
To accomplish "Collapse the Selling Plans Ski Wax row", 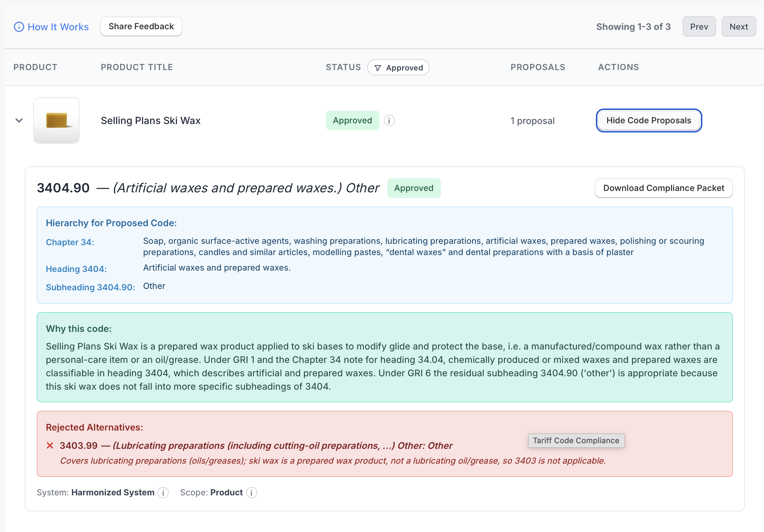I will [19, 120].
